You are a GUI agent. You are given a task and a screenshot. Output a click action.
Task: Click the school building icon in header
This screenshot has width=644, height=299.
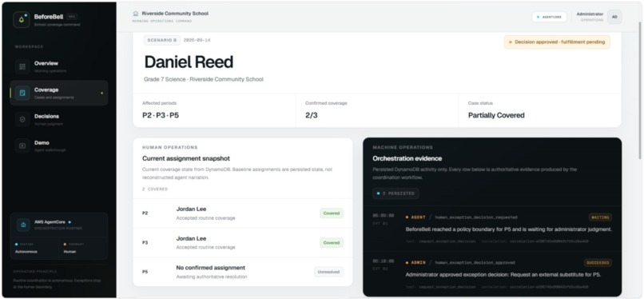pos(136,14)
